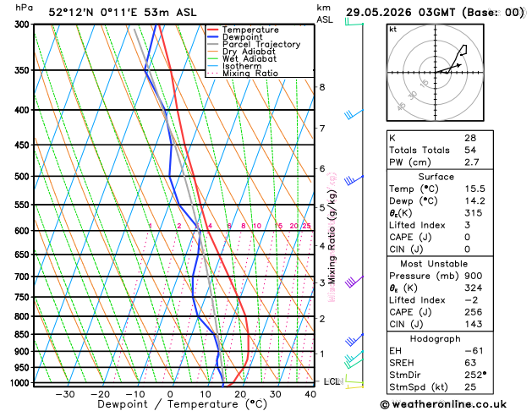Click the Most Unstable Lifted Index value −2
Image resolution: width=532 pixels, height=411 pixels.
tap(471, 300)
